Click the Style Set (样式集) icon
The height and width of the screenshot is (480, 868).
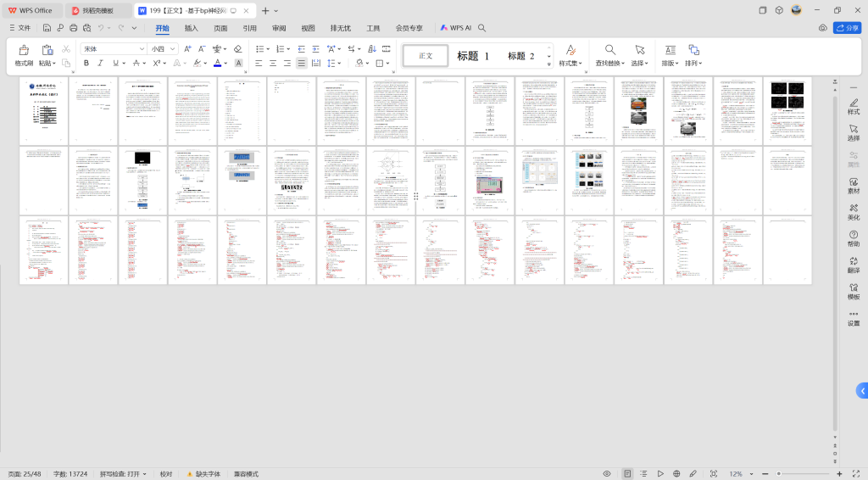tap(570, 50)
